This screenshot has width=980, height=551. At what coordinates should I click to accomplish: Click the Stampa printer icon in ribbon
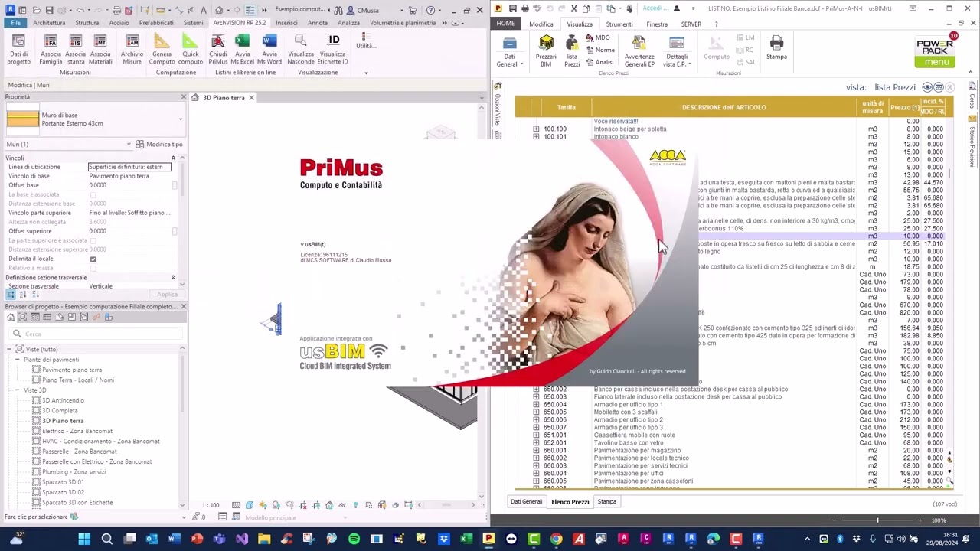point(776,47)
